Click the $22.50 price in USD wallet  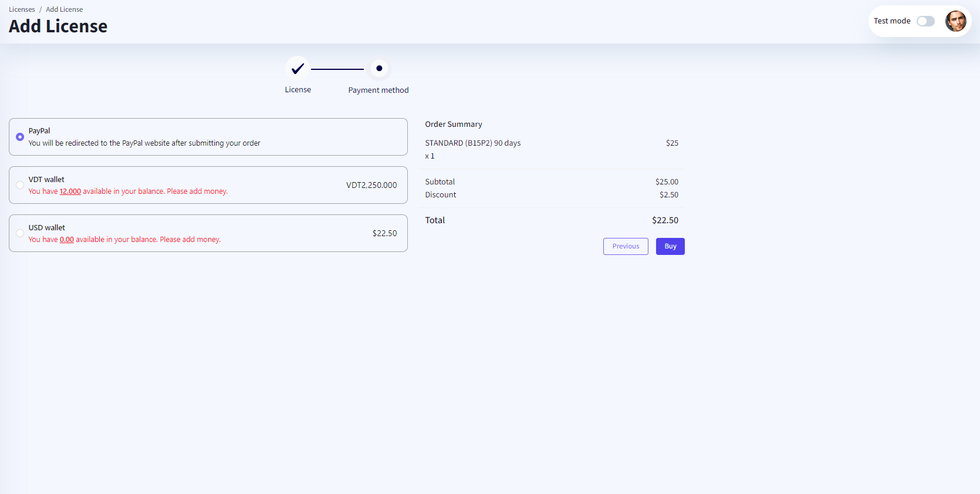(384, 233)
